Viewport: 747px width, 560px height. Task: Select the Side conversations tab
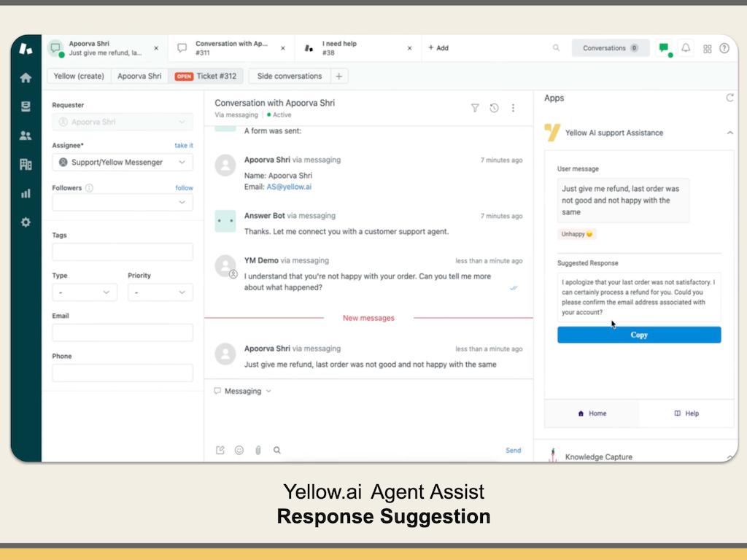[289, 76]
